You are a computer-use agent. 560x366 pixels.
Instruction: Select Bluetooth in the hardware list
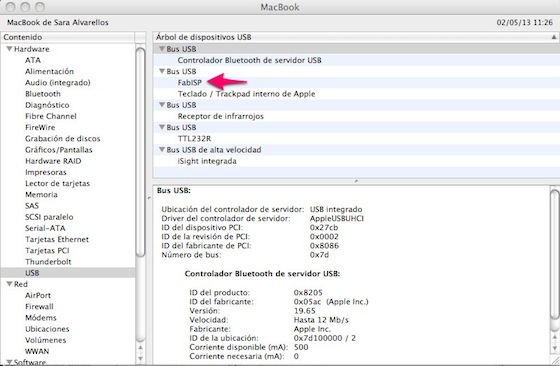[x=43, y=94]
